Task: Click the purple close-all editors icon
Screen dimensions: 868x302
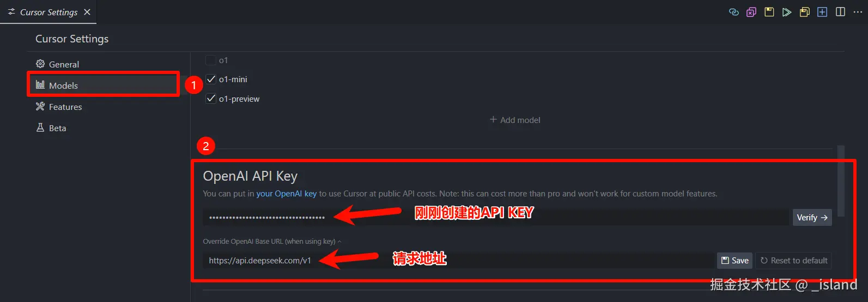Action: [x=751, y=12]
